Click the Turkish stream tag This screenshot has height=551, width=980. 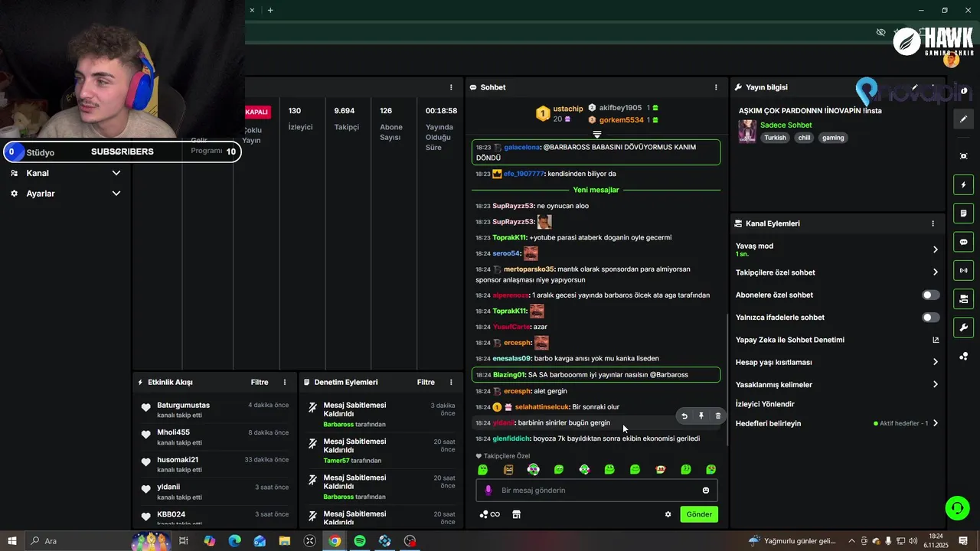coord(775,138)
